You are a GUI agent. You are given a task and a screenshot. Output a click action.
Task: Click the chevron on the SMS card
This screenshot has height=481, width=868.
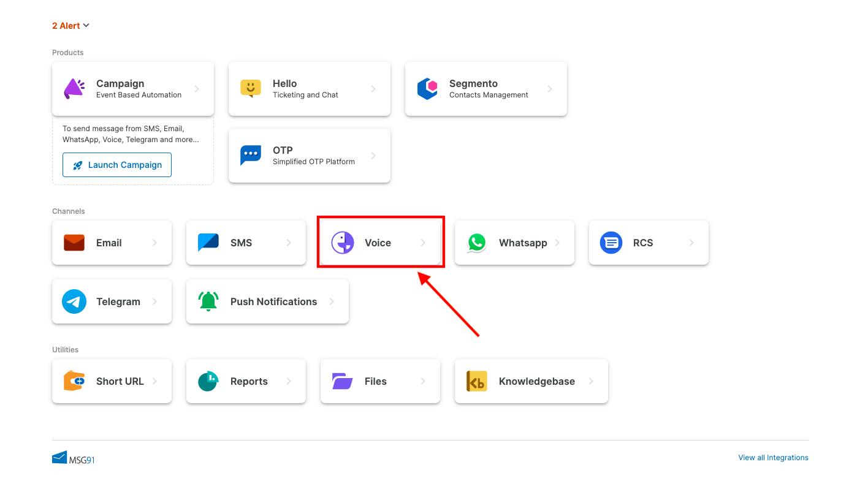(289, 243)
